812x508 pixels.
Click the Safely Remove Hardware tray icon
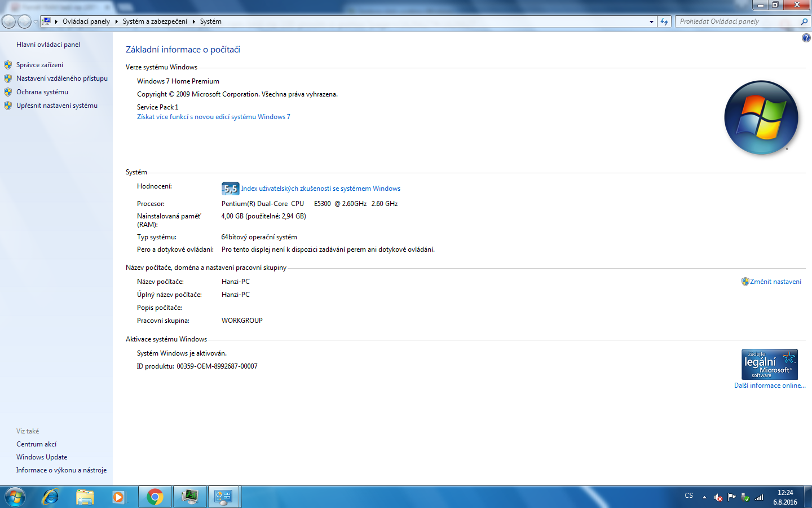pos(745,497)
